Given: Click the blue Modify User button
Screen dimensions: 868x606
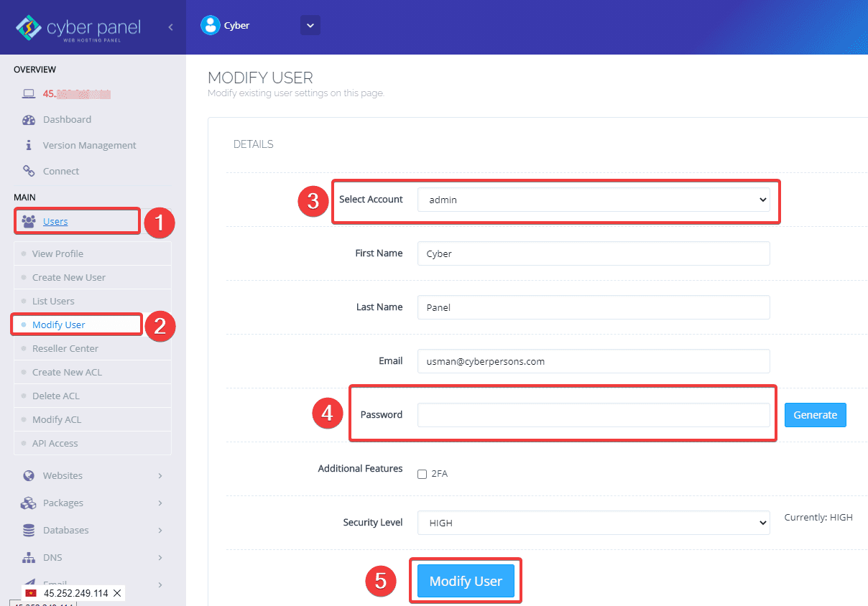Looking at the screenshot, I should (x=466, y=582).
